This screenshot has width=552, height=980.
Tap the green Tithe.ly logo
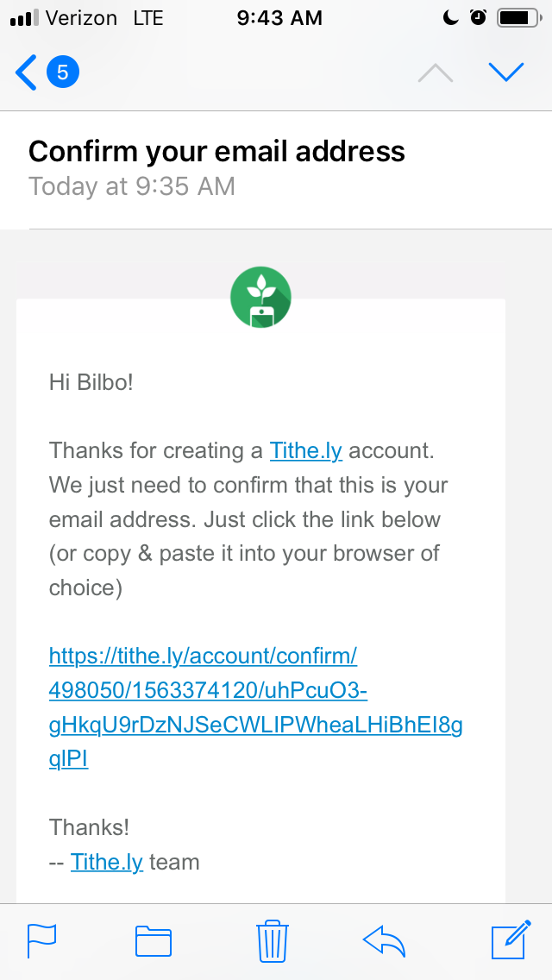[260, 297]
